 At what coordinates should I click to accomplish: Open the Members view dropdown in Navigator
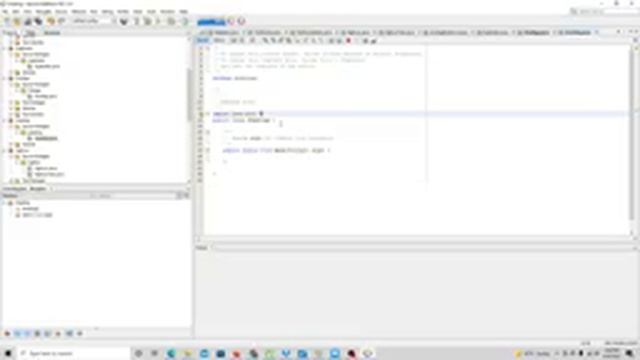[x=46, y=196]
